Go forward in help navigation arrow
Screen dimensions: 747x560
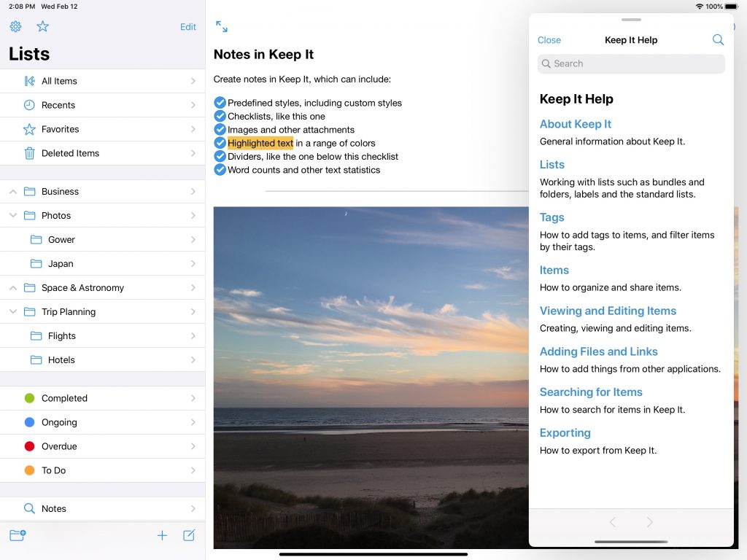[x=650, y=522]
